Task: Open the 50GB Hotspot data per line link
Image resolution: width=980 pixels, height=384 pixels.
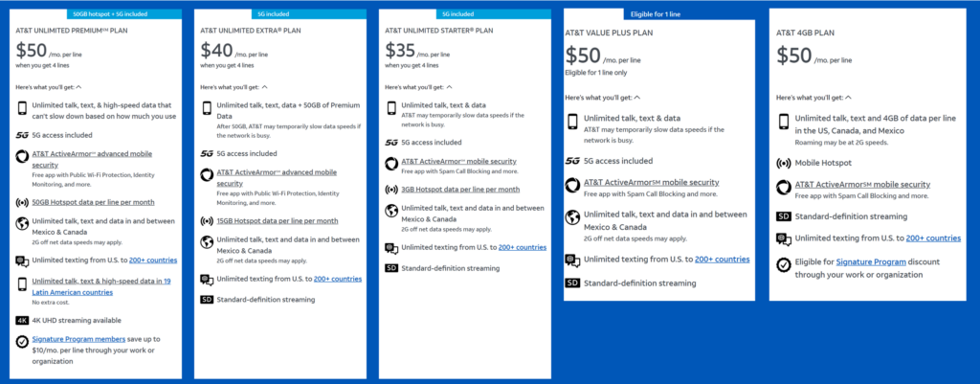Action: coord(93,203)
